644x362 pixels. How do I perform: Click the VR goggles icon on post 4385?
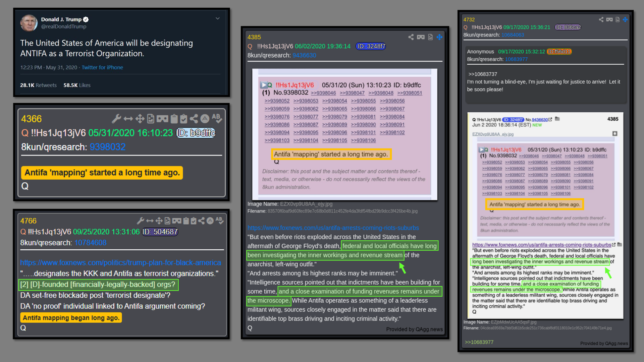(421, 37)
